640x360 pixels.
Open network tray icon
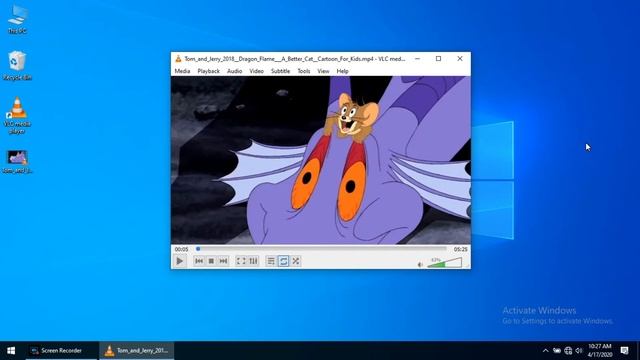pyautogui.click(x=568, y=351)
